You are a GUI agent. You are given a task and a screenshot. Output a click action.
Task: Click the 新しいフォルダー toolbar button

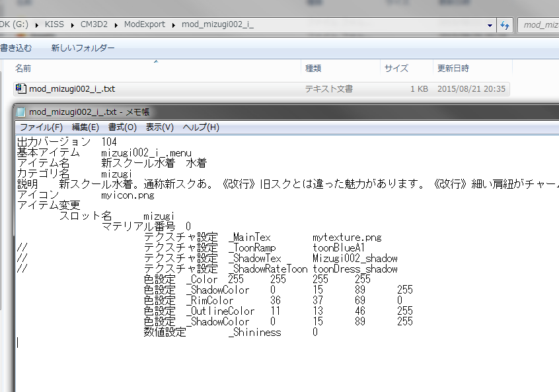[83, 48]
